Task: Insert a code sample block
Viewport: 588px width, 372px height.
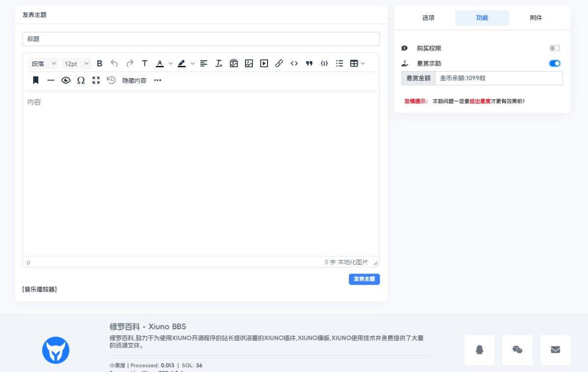Action: tap(324, 63)
